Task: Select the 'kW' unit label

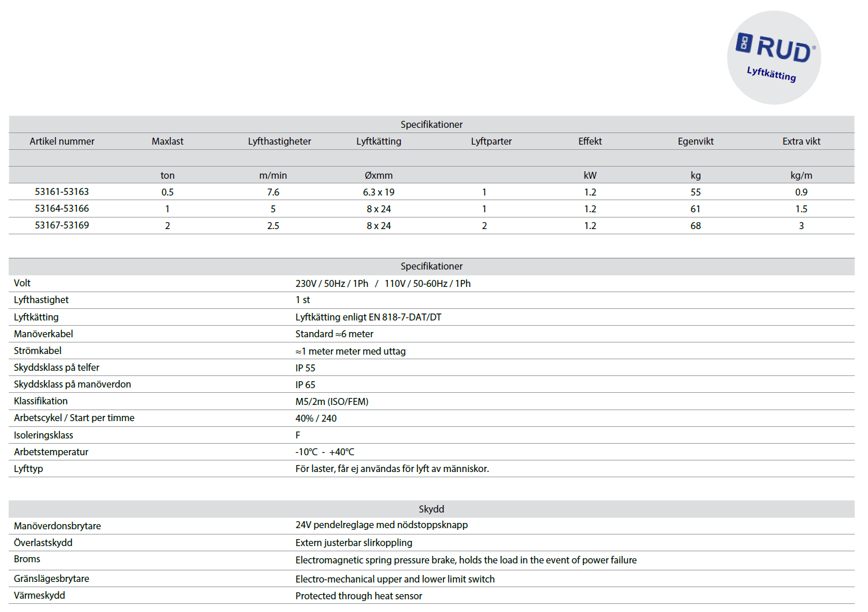Action: tap(590, 175)
